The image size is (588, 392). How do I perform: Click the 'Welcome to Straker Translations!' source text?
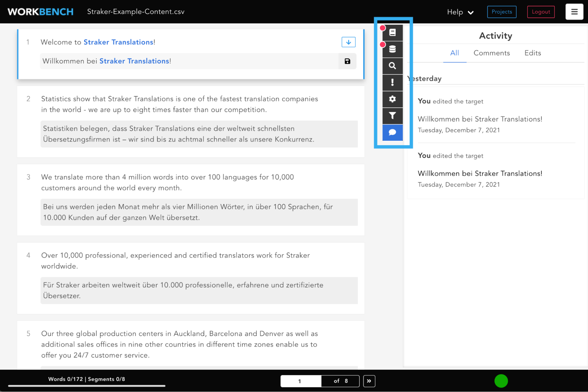[98, 42]
